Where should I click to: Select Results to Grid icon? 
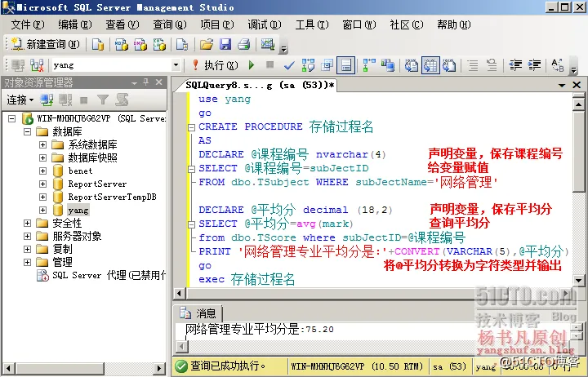coord(430,65)
